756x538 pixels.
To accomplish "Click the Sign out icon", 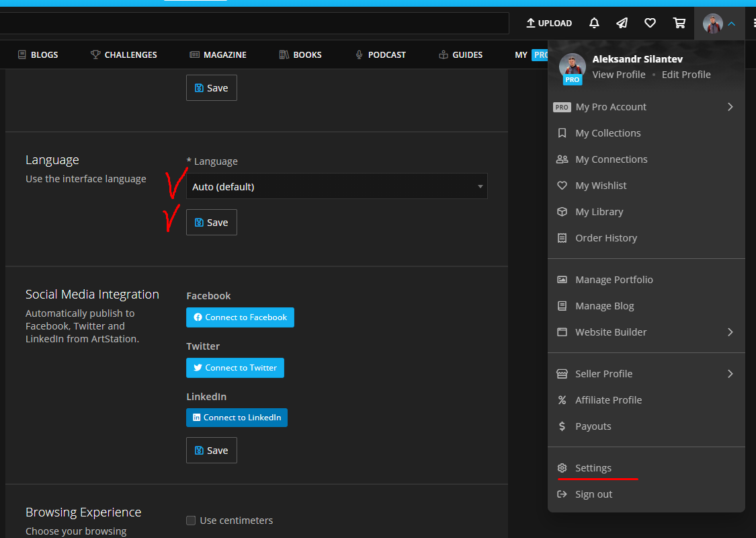I will coord(562,494).
